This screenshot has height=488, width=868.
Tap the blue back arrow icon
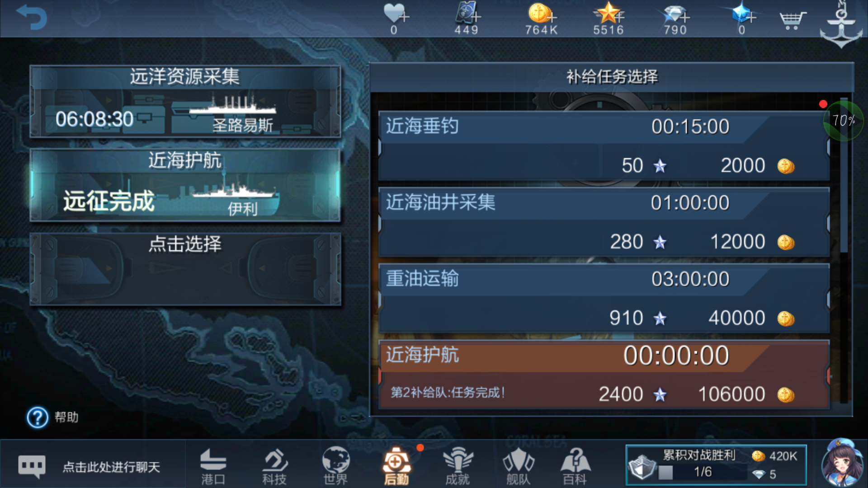point(32,17)
